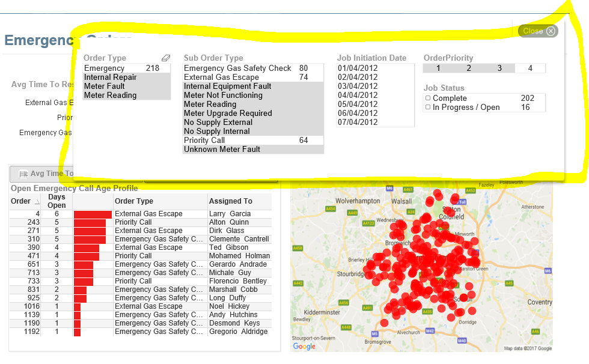Viewport: 589px width, 364px height.
Task: Open Avg Time To chart tab icon
Action: click(23, 174)
